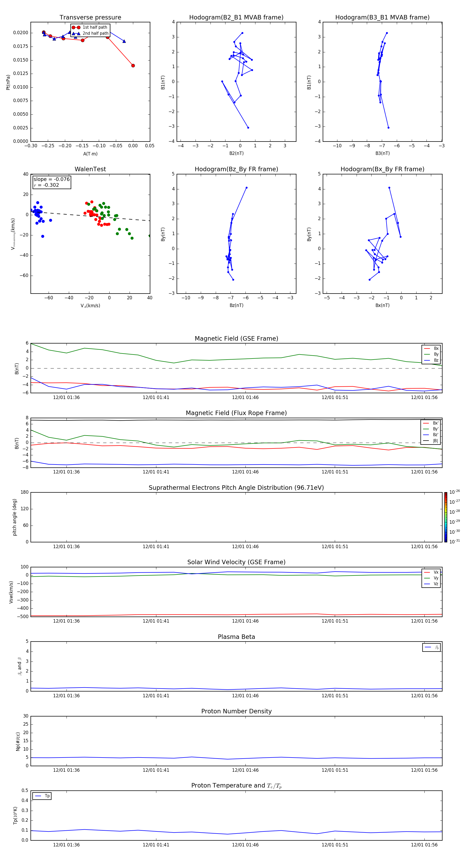Click the "Transverse pressure" plot title
473x868 pixels.
click(90, 18)
